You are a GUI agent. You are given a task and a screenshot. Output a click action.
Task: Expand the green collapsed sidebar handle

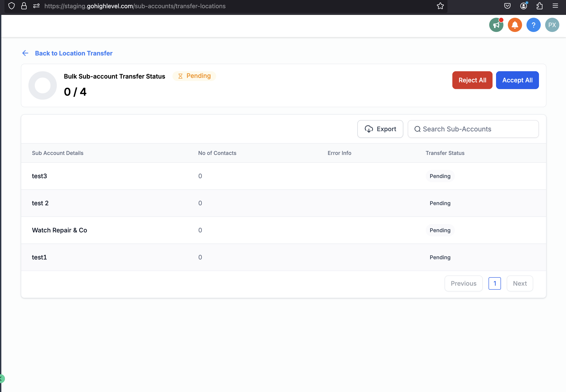(2, 378)
